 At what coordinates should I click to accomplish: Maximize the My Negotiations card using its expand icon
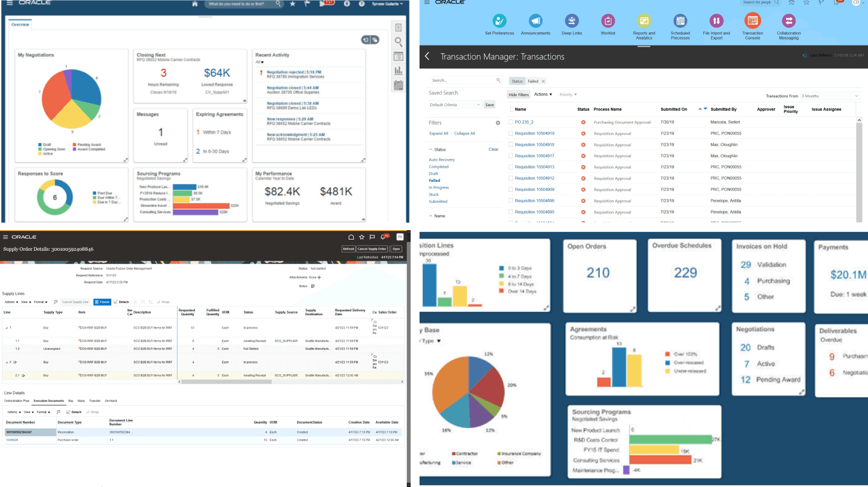[x=126, y=160]
